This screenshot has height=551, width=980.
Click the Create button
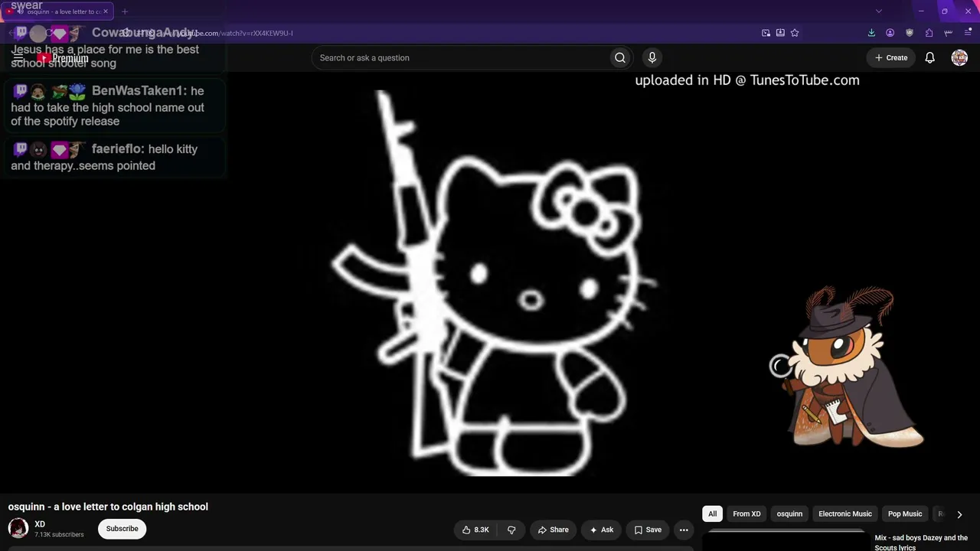(891, 57)
